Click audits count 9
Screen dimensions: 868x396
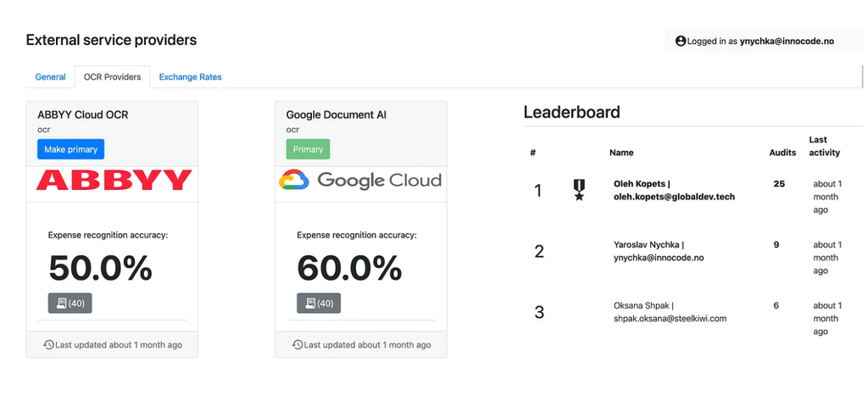click(776, 244)
